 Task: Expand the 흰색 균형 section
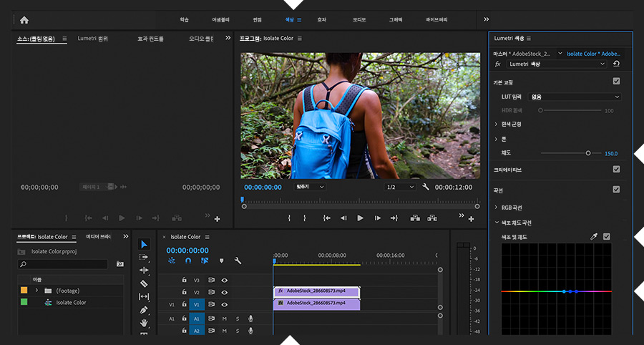click(x=496, y=124)
